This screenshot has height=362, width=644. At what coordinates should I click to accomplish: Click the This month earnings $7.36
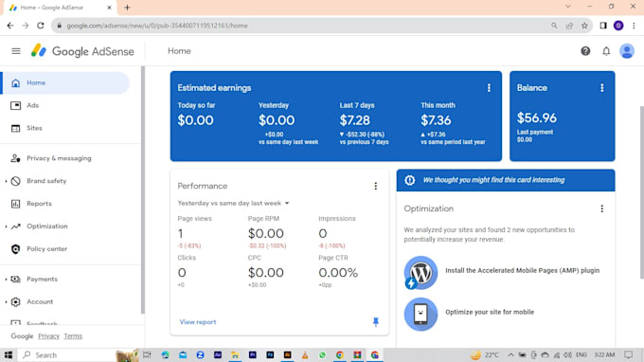[436, 120]
